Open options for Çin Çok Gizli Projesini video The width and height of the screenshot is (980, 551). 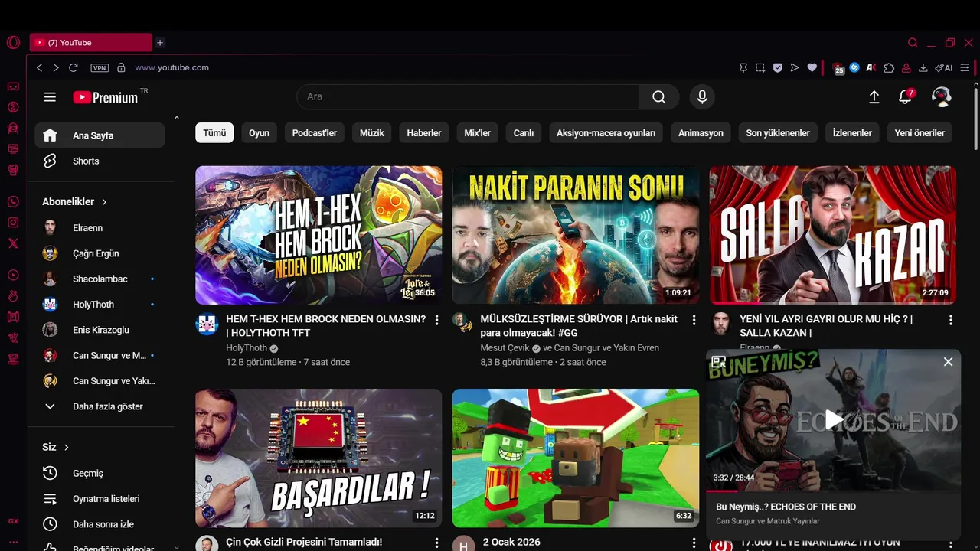pyautogui.click(x=437, y=543)
